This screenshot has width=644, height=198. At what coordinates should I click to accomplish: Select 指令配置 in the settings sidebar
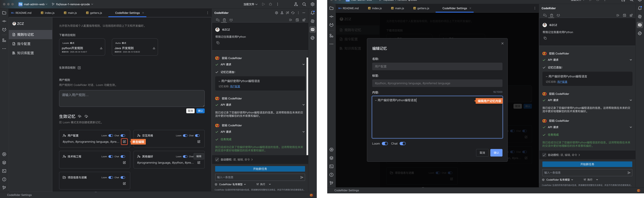(x=24, y=44)
